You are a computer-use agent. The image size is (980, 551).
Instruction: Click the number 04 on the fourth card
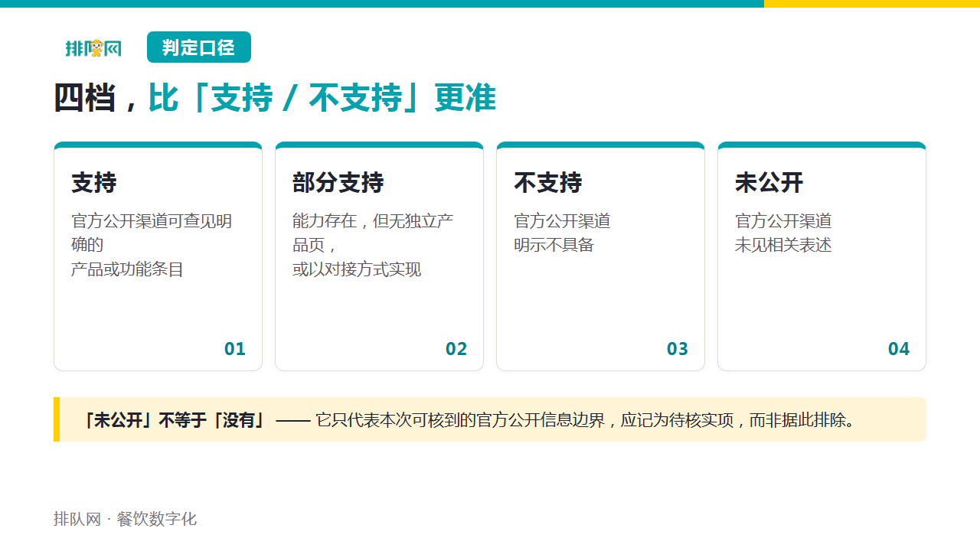coord(899,349)
